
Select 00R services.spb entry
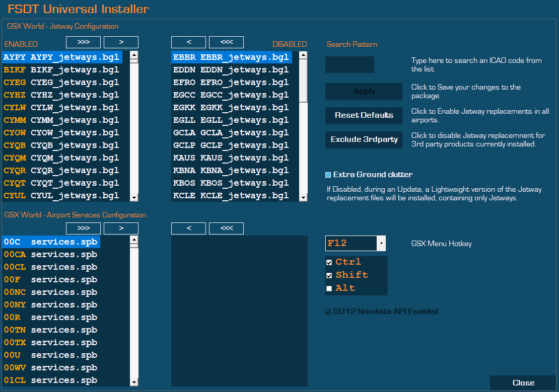[51, 317]
